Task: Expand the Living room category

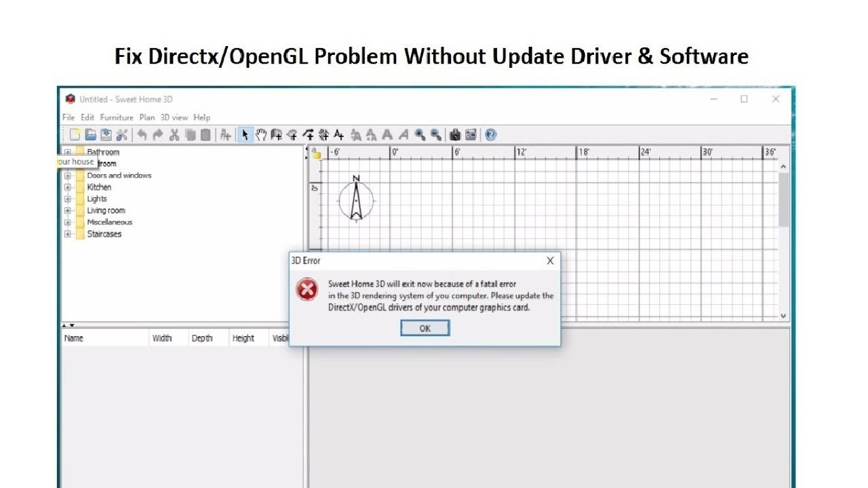Action: (x=67, y=211)
